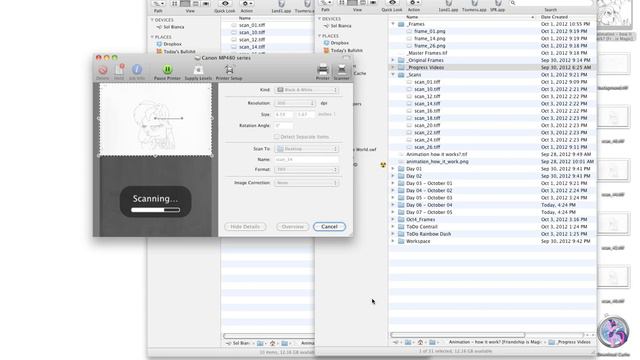The height and width of the screenshot is (360, 640).
Task: Click Quick Look in right Finder window
Action: [x=391, y=6]
